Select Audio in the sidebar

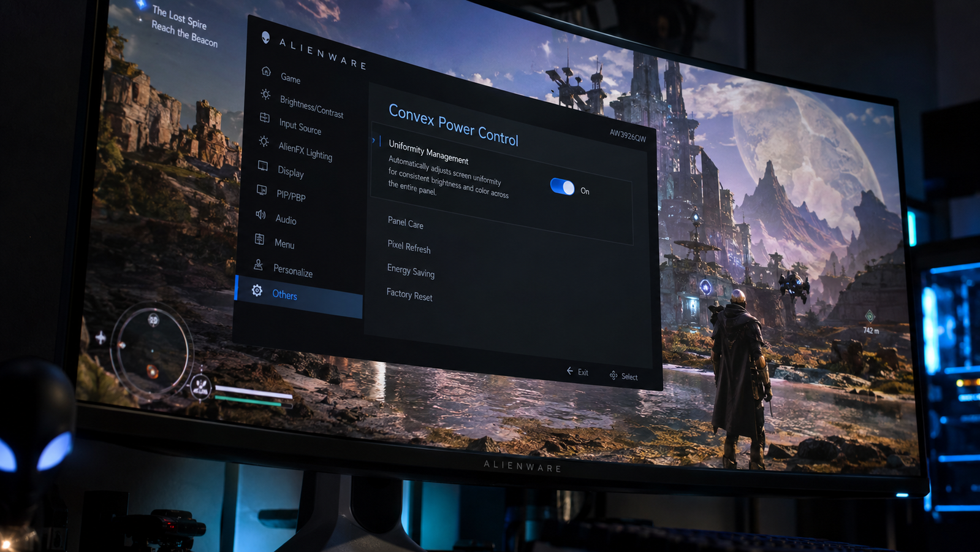pyautogui.click(x=286, y=220)
